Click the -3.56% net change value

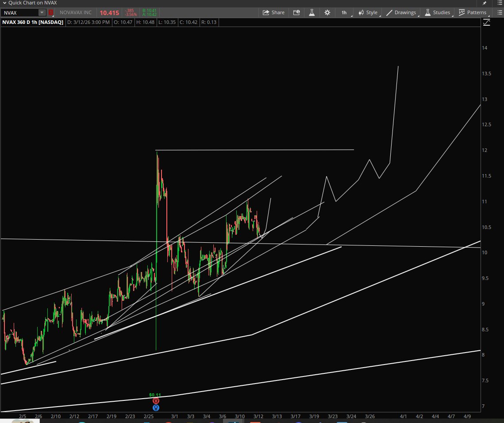click(131, 15)
